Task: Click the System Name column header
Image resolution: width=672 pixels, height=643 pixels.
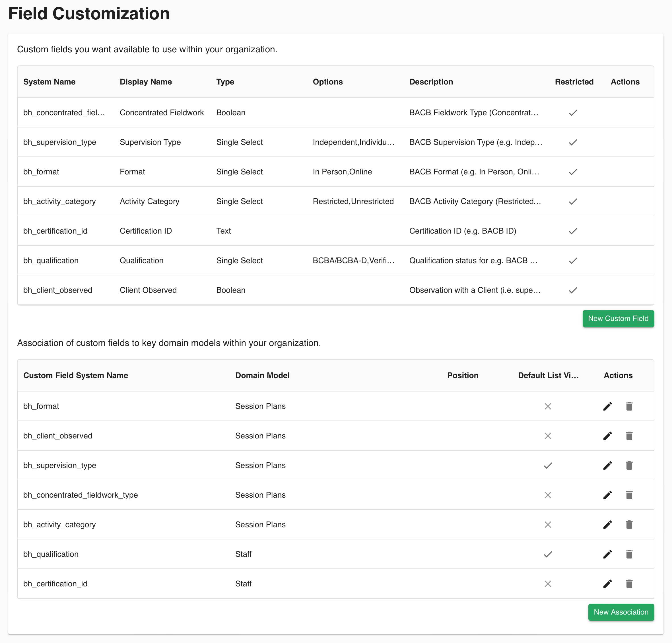Action: tap(49, 82)
